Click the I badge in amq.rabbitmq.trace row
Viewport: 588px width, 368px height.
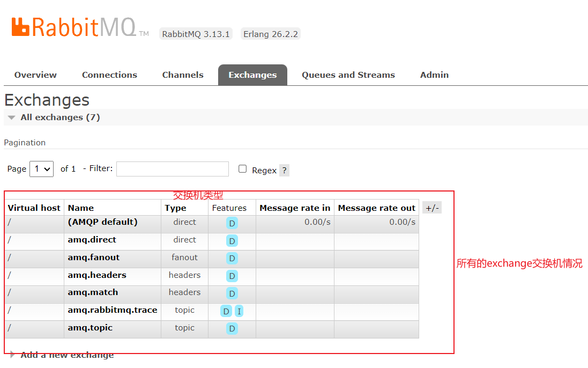239,311
